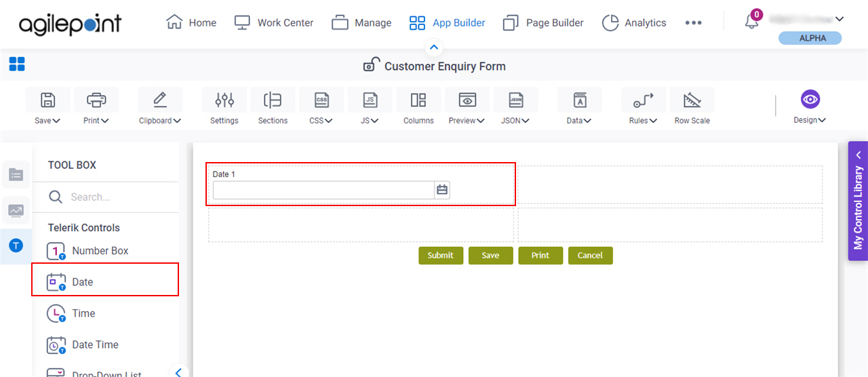Open the Home navigation item
This screenshot has width=868, height=377.
[191, 22]
